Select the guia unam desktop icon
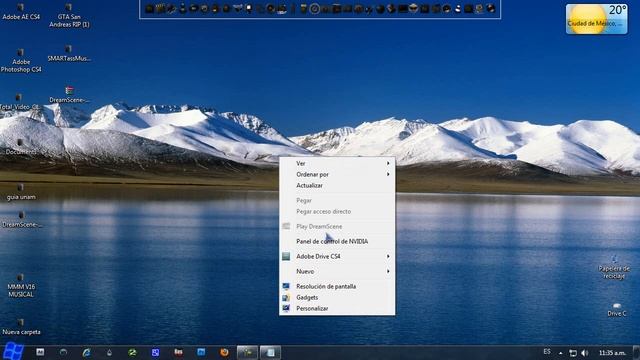Image resolution: width=640 pixels, height=360 pixels. click(x=21, y=192)
